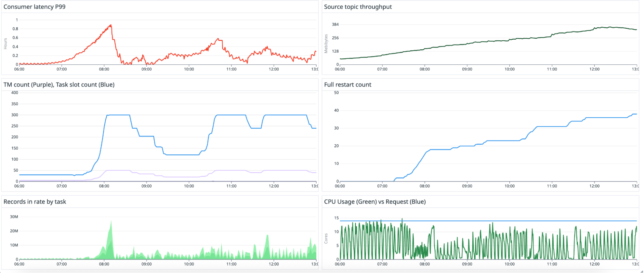Select the second latency peak before 11:00
The image size is (644, 273).
coord(218,39)
